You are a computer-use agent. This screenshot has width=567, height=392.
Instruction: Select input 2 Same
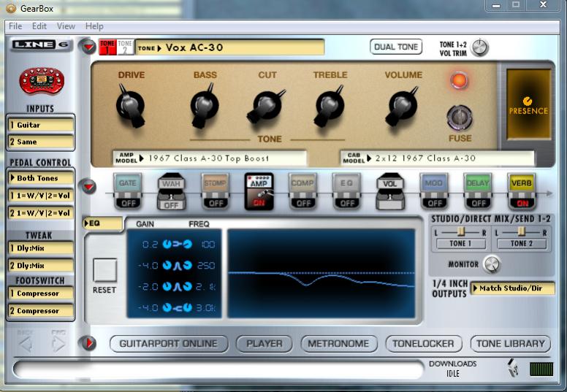click(40, 142)
